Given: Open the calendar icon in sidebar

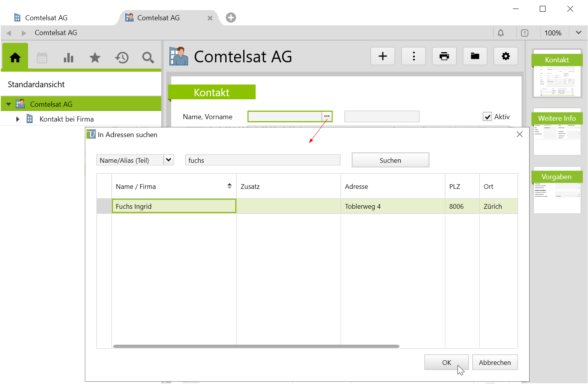Looking at the screenshot, I should tap(42, 58).
